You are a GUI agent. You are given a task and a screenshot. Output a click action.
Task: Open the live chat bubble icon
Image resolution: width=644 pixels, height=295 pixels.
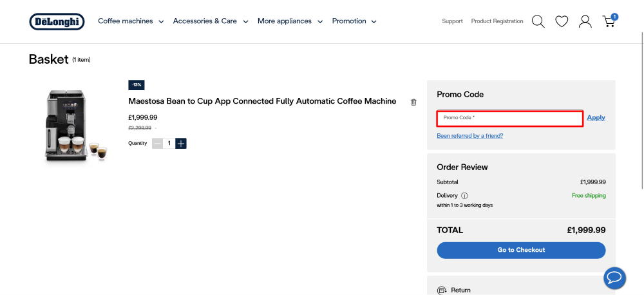click(x=614, y=278)
